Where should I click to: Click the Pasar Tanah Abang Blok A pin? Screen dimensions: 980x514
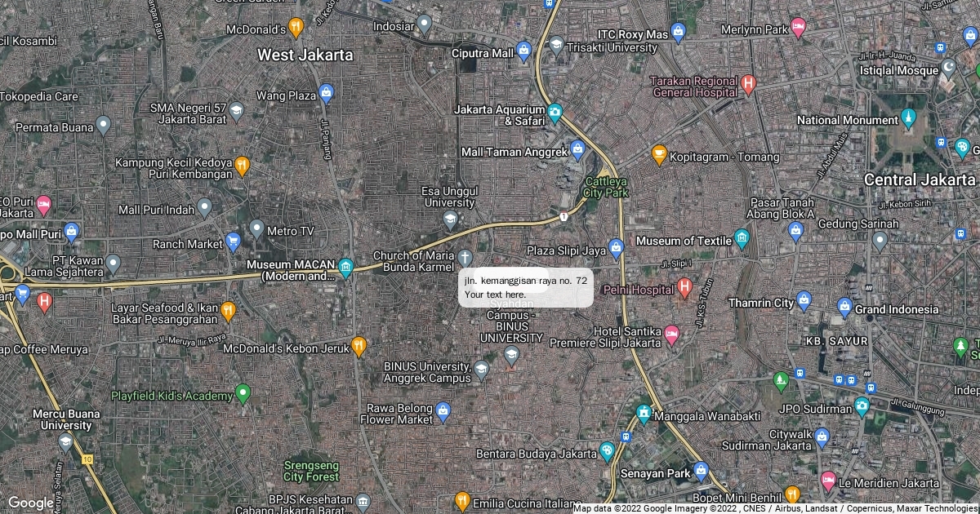[796, 233]
